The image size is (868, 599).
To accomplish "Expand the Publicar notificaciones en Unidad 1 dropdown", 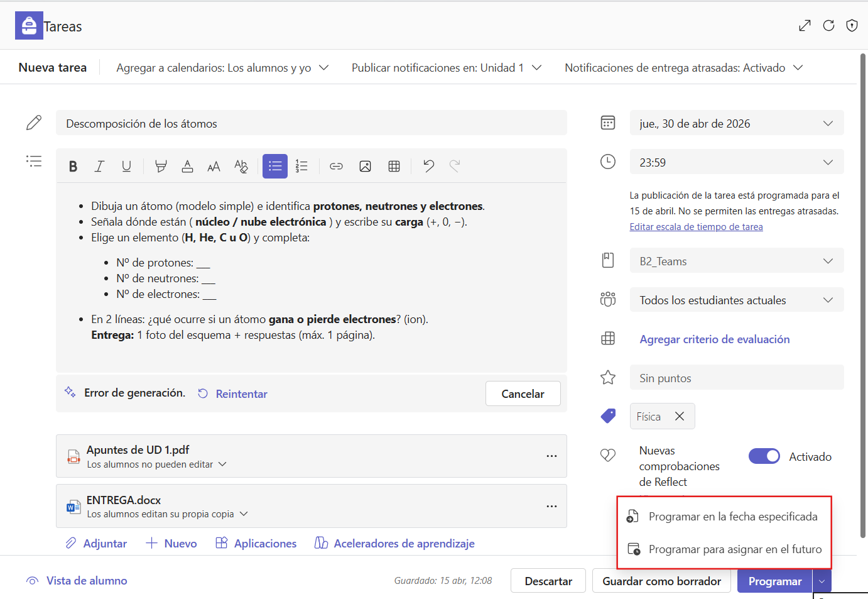I will pos(447,67).
